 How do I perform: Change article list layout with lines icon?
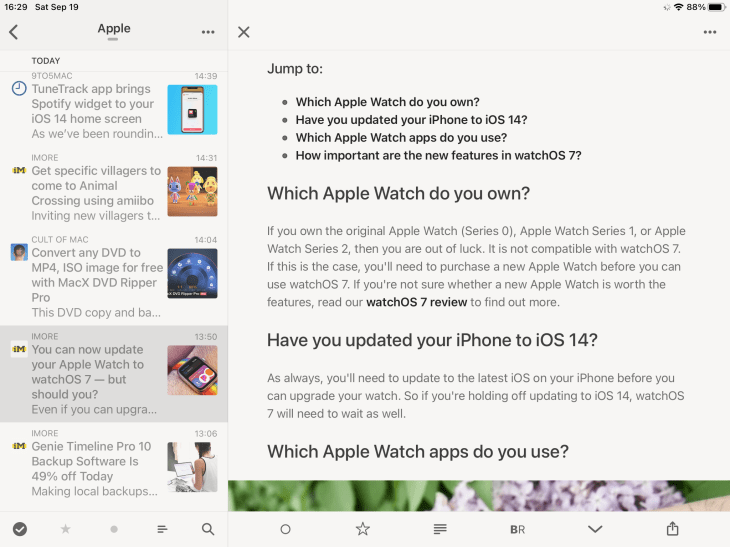pyautogui.click(x=162, y=529)
